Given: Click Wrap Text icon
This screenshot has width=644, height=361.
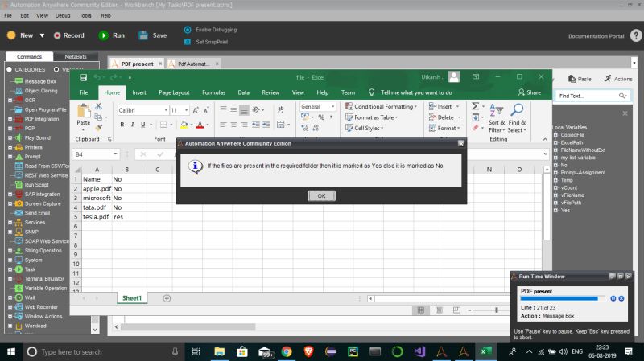Looking at the screenshot, I should click(x=280, y=110).
